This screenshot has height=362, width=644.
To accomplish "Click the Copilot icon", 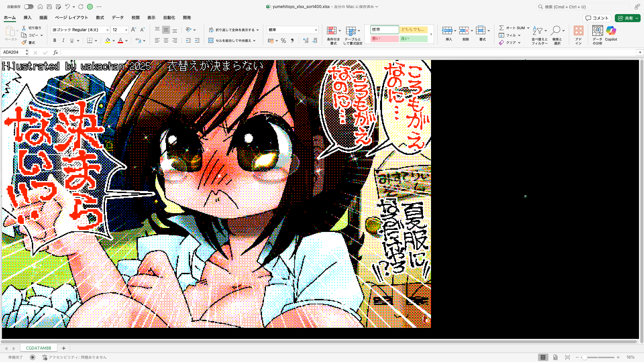I will point(611,31).
